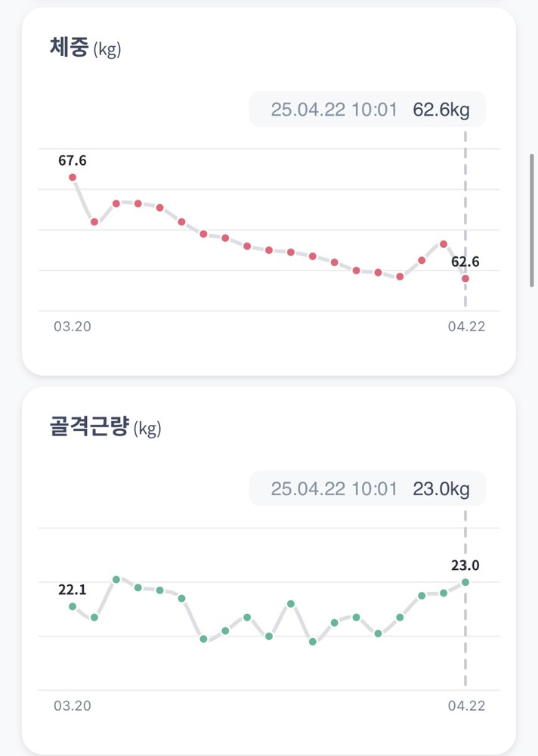
Task: Click the last weight data point labeled 62.6
Action: [465, 279]
